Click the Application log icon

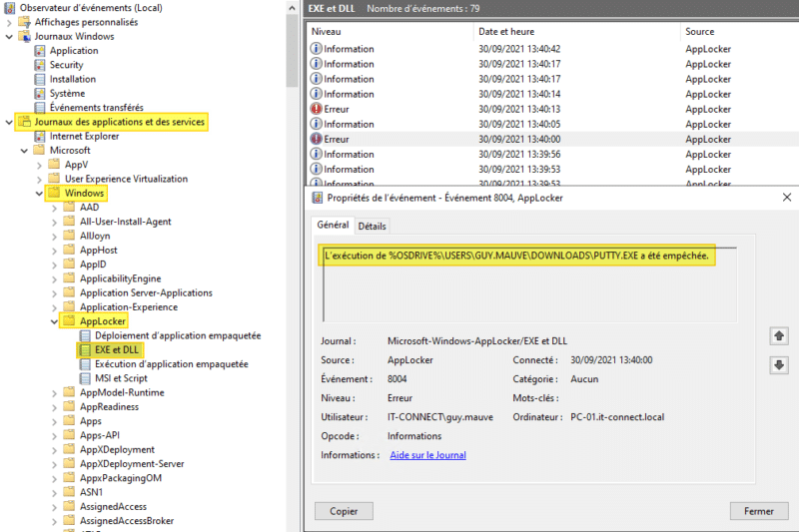(40, 50)
